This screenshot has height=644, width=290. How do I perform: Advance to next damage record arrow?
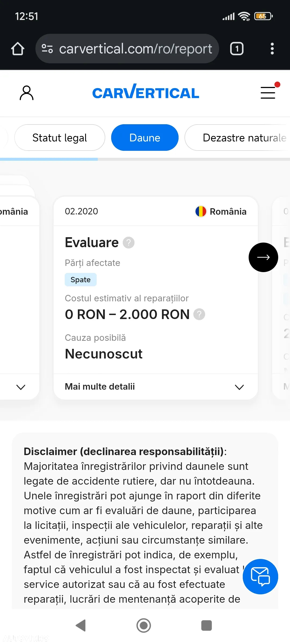click(x=263, y=257)
